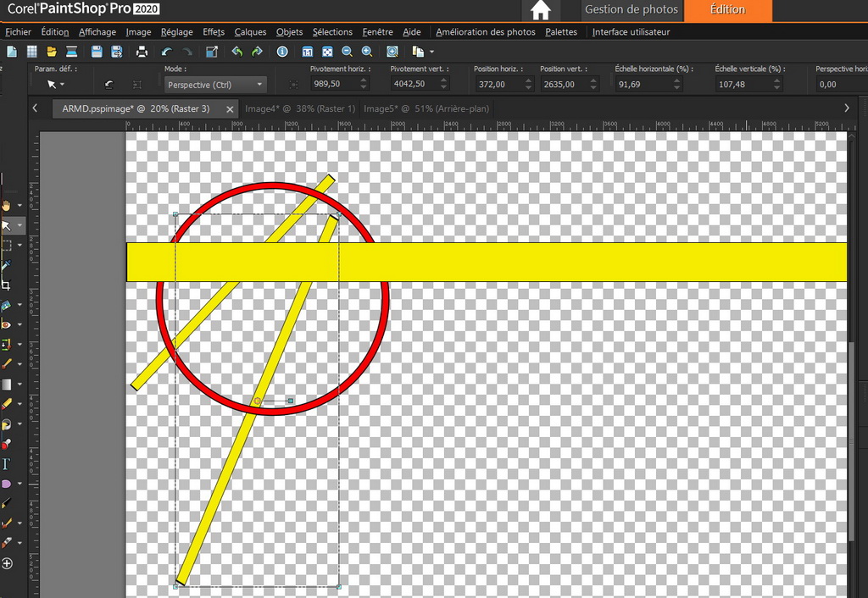Viewport: 868px width, 598px height.
Task: Print the image with printer icon
Action: pos(142,52)
